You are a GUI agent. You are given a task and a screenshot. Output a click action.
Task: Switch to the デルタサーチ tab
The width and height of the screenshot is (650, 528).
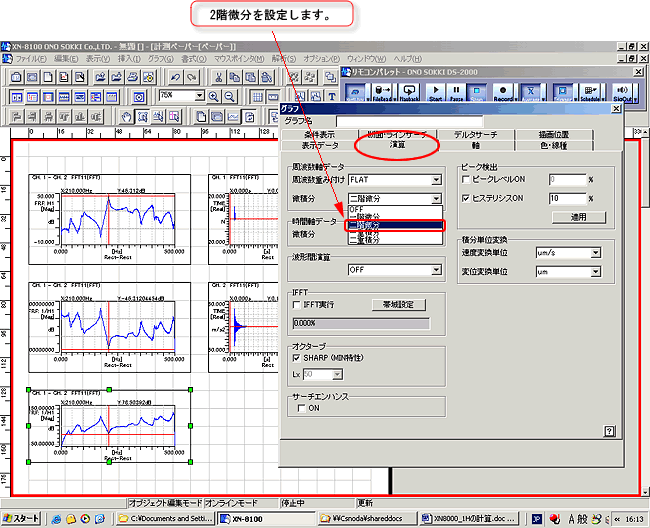pyautogui.click(x=475, y=135)
